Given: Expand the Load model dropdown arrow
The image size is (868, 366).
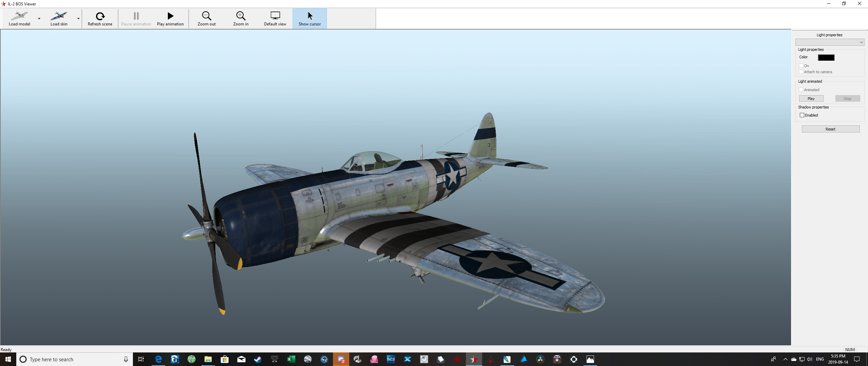Looking at the screenshot, I should click(39, 19).
